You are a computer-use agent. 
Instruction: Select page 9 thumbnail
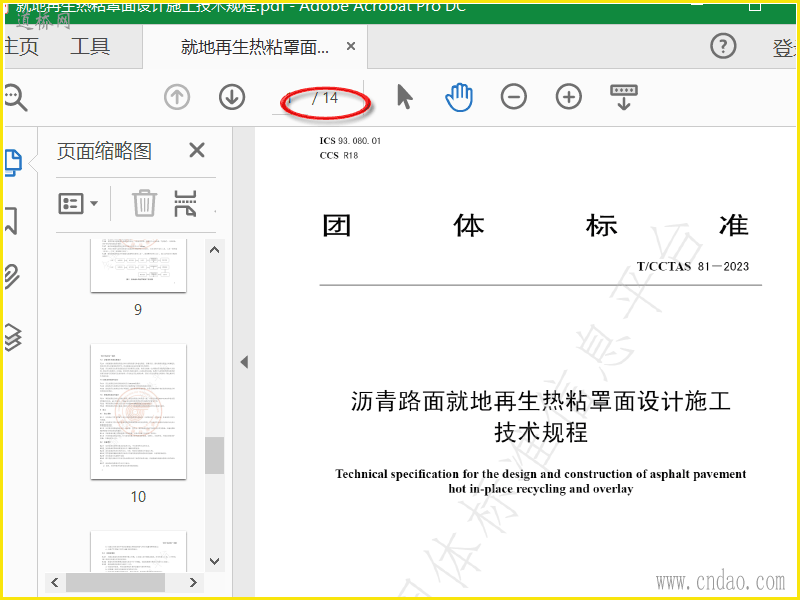[x=138, y=265]
